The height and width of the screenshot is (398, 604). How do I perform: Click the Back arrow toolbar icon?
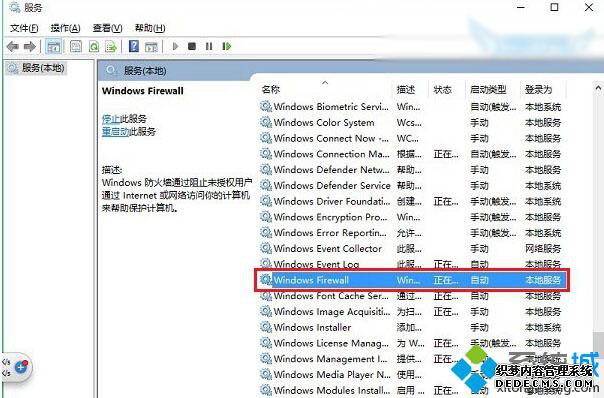tap(13, 47)
